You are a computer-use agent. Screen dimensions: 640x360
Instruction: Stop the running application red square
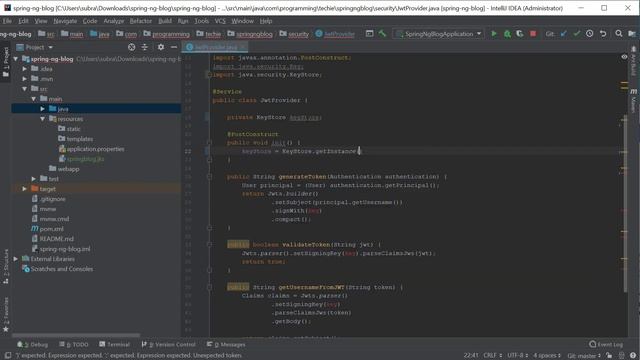(x=533, y=34)
